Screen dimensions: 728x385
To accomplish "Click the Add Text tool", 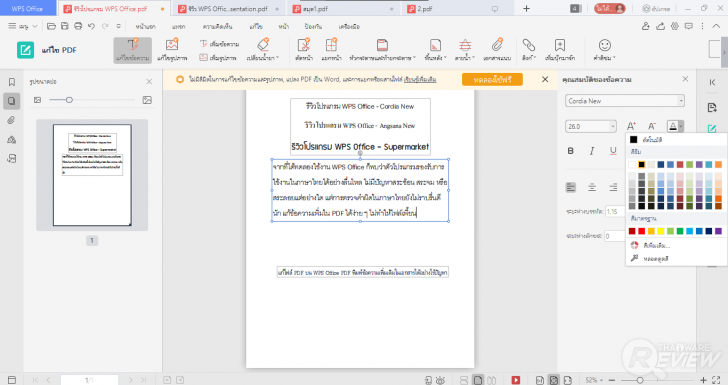I will tap(219, 44).
